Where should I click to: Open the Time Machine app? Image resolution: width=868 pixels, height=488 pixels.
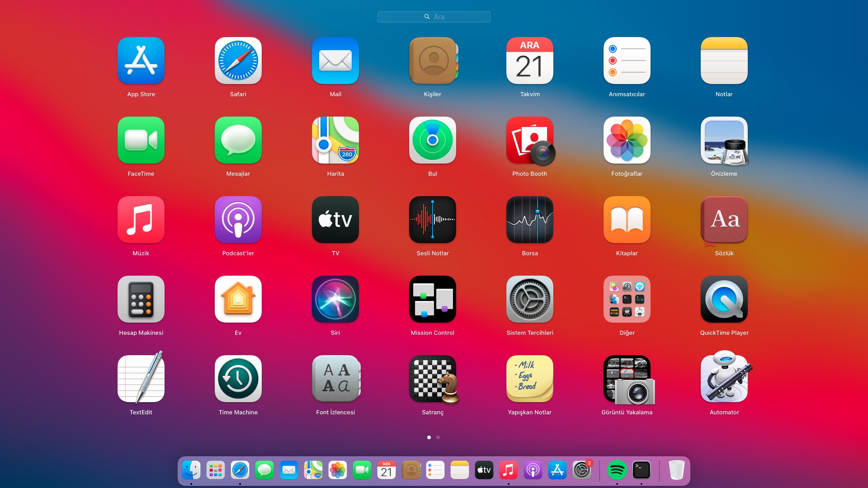click(x=238, y=379)
